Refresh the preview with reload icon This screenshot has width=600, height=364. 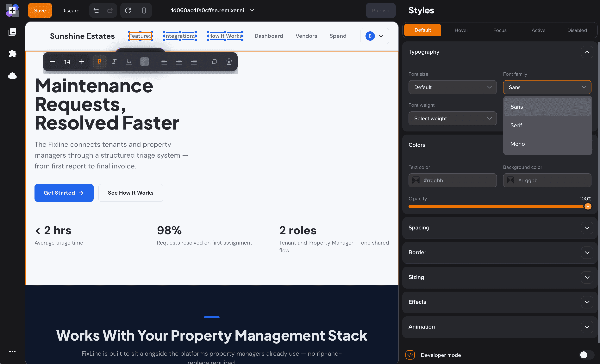point(128,10)
